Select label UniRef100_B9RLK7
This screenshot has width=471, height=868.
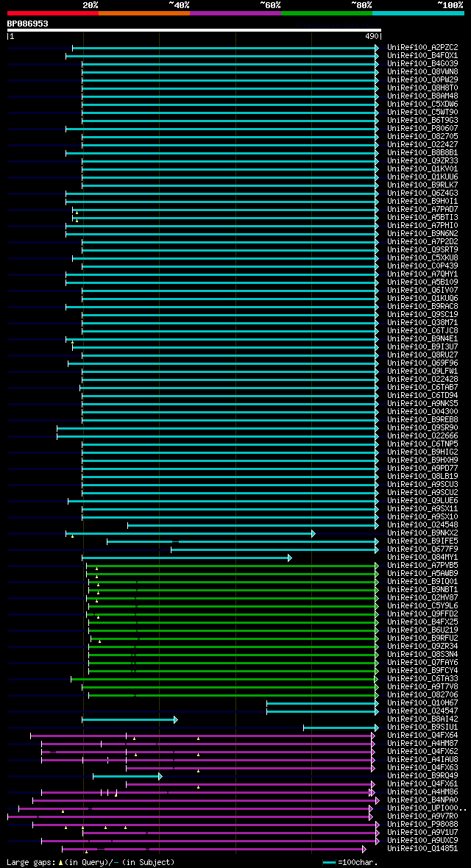tap(422, 185)
